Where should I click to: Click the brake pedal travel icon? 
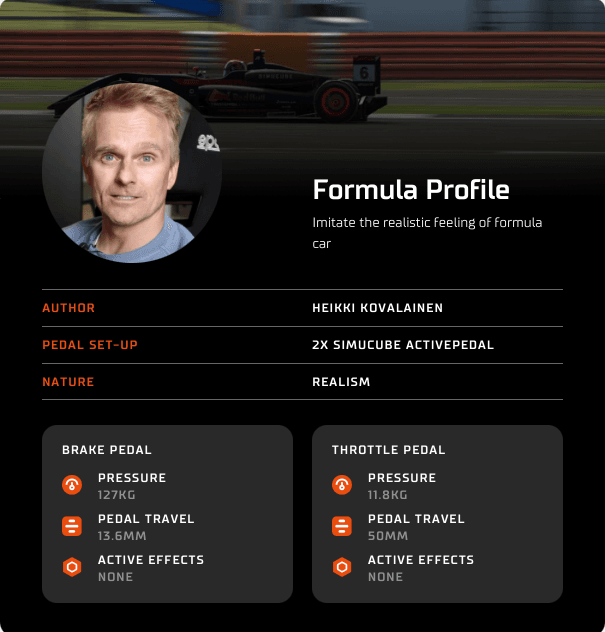(72, 526)
